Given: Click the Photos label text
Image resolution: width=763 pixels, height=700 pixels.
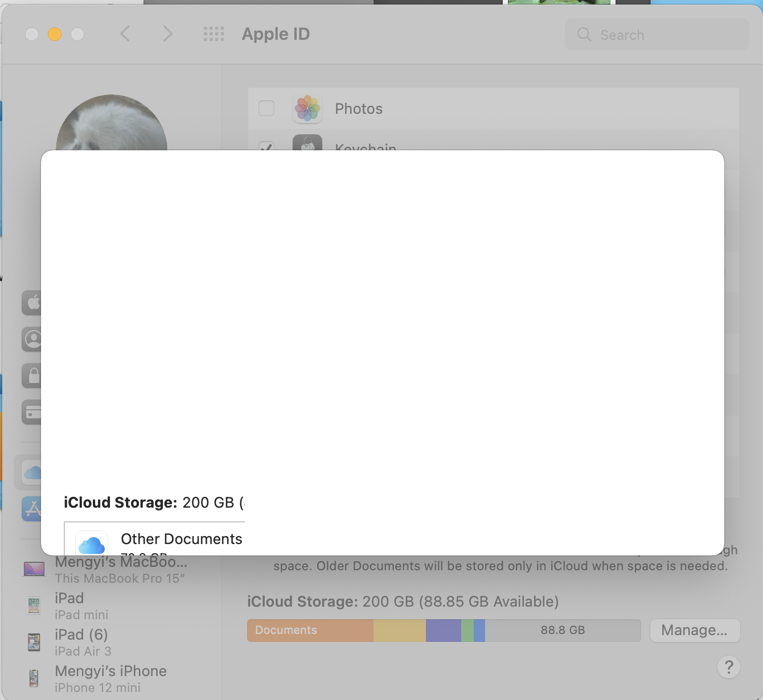Looking at the screenshot, I should tap(359, 109).
